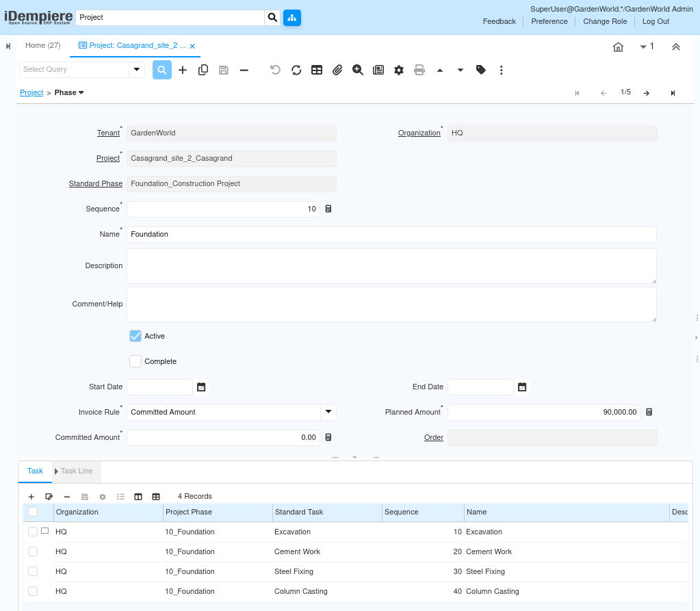
Task: Enable the Complete checkbox
Action: coord(135,361)
